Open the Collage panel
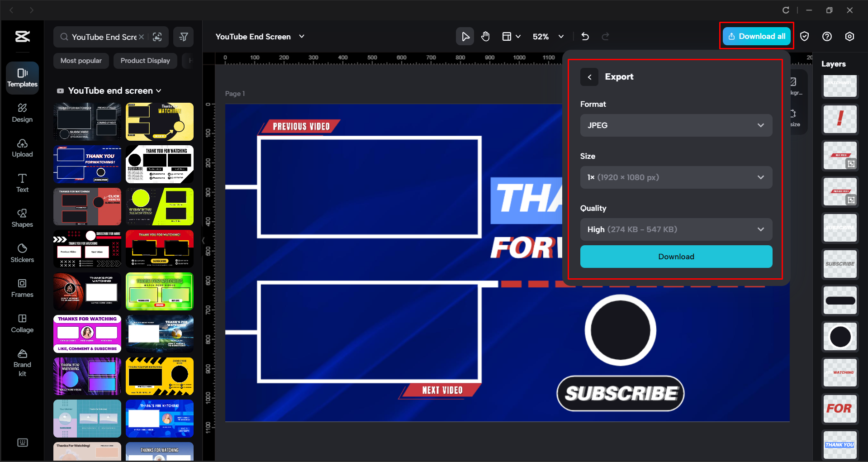 point(22,323)
